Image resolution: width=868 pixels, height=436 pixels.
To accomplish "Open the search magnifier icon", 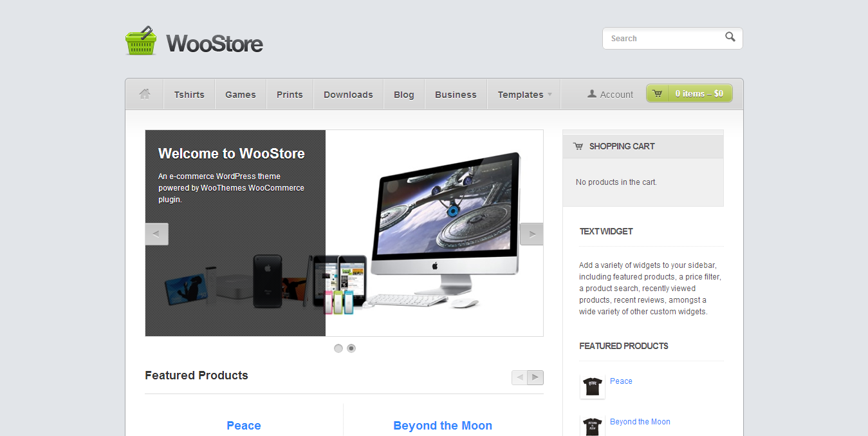I will [x=730, y=38].
